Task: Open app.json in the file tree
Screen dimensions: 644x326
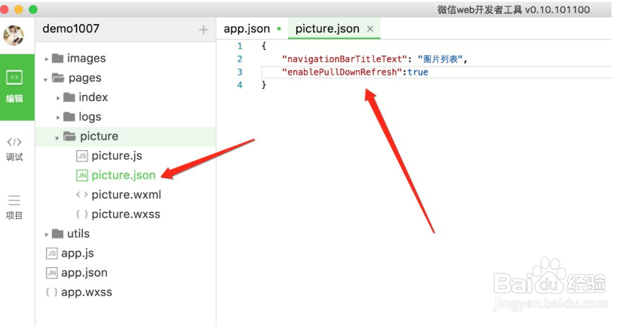Action: tap(84, 272)
